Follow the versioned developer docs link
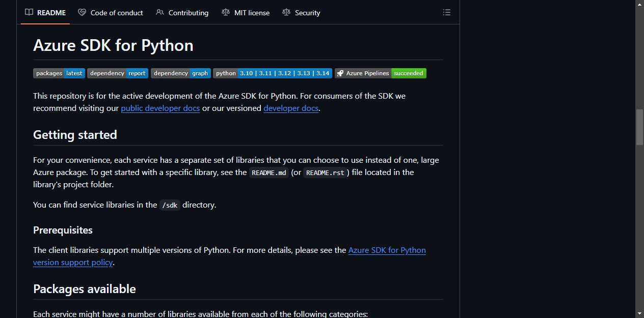644x318 pixels. (x=291, y=108)
